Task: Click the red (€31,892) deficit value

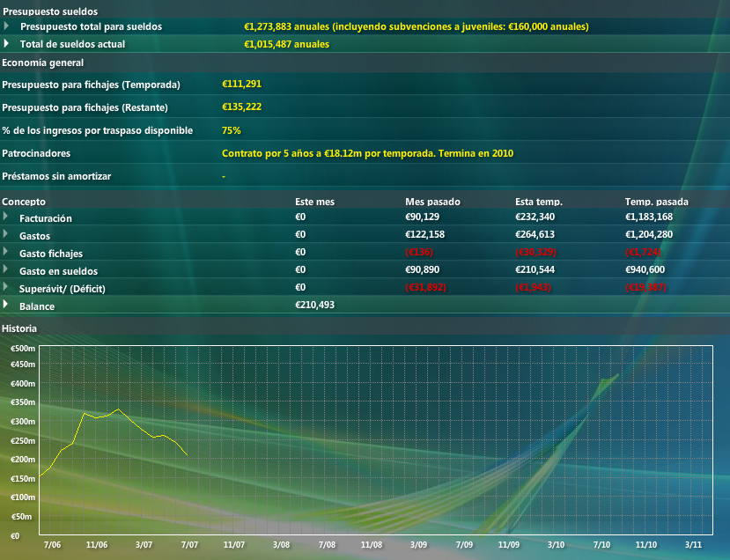Action: pos(425,287)
